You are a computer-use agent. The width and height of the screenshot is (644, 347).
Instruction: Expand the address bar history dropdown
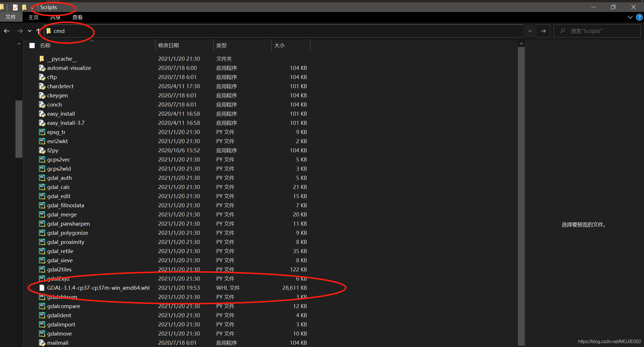[x=530, y=31]
